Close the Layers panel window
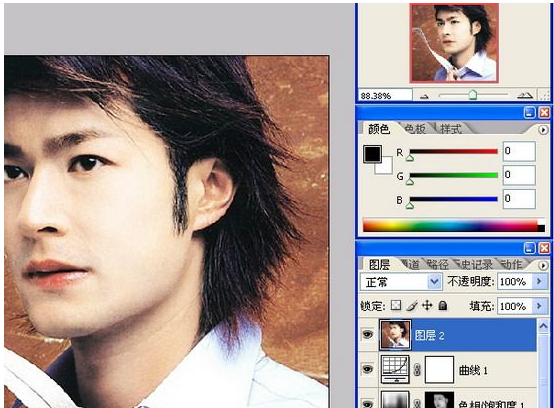 544,248
